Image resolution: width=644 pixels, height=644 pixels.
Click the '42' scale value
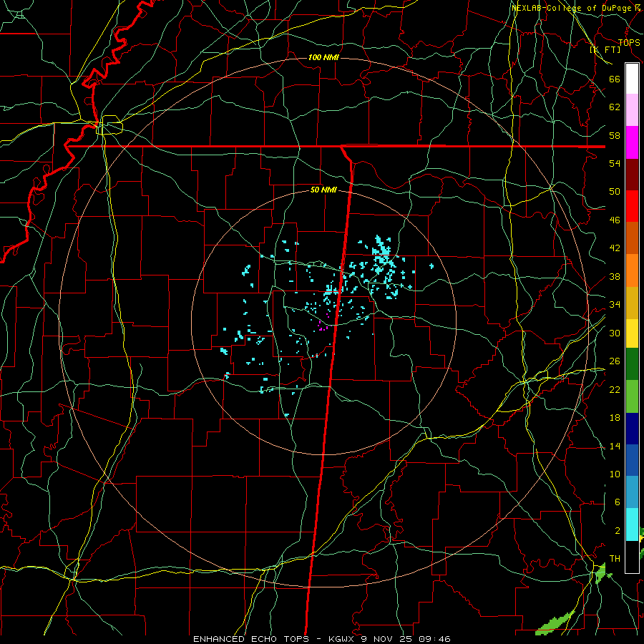click(615, 248)
